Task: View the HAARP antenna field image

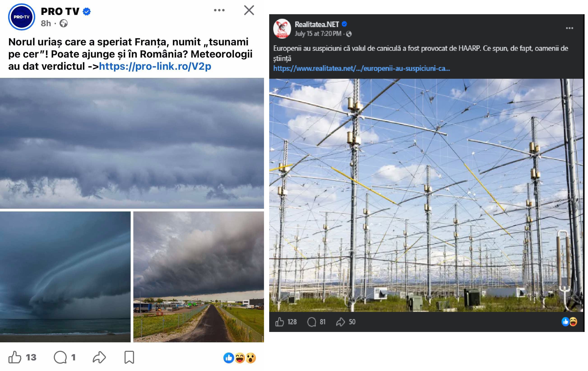Action: [426, 195]
